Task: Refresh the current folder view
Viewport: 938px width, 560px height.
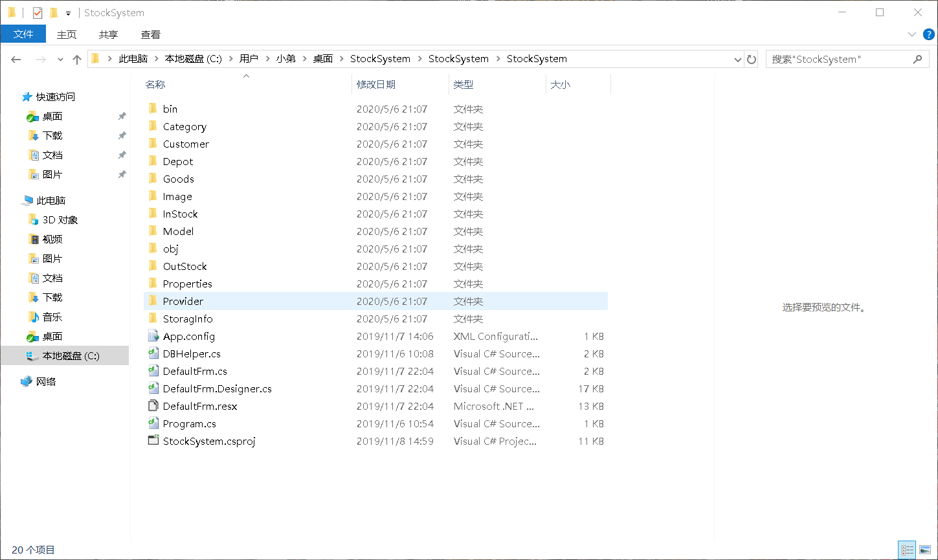Action: pyautogui.click(x=752, y=59)
